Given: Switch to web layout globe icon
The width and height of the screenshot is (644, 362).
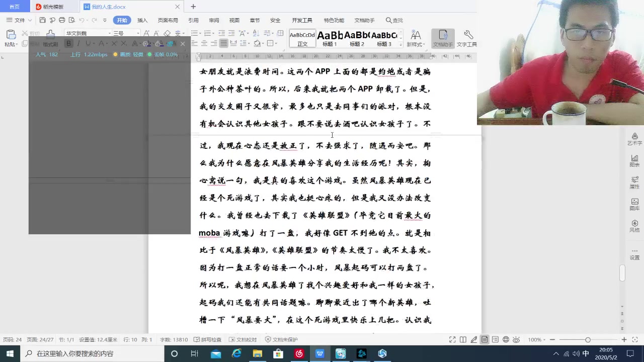Looking at the screenshot, I should (506, 340).
